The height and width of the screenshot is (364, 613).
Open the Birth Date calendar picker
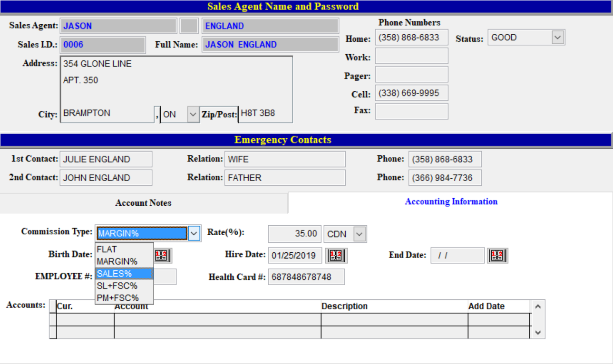[x=163, y=256]
